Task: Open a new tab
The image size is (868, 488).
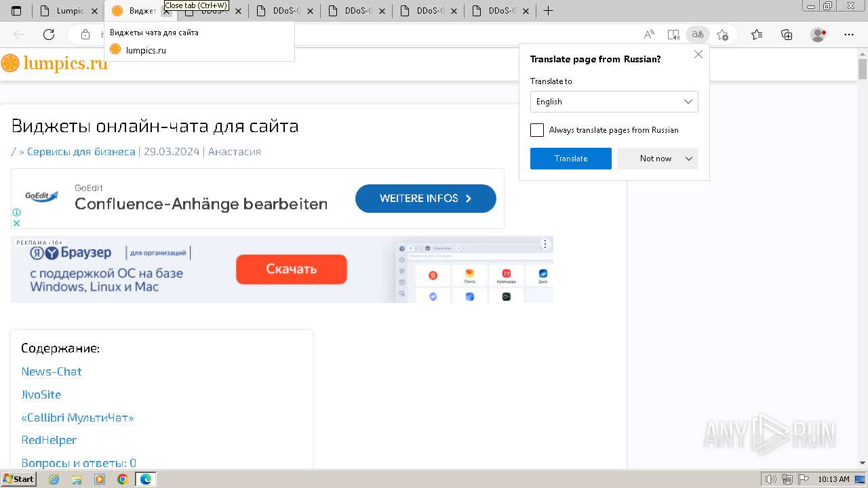Action: (549, 11)
